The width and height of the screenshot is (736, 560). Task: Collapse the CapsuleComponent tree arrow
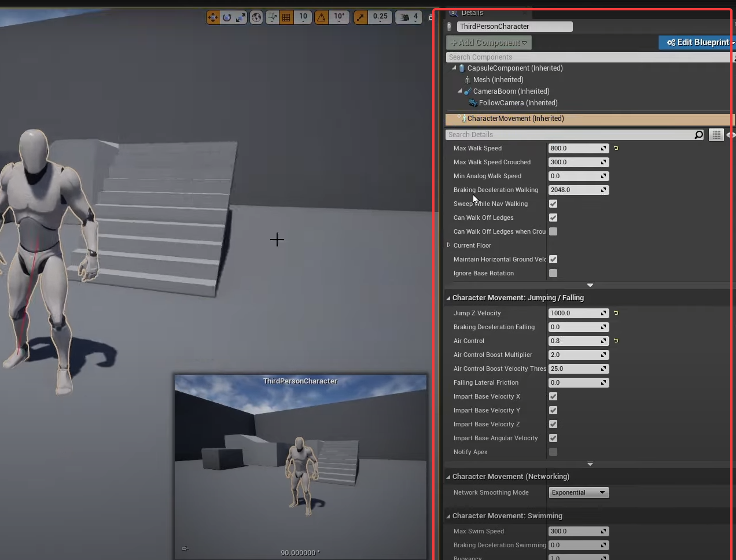[x=454, y=68]
